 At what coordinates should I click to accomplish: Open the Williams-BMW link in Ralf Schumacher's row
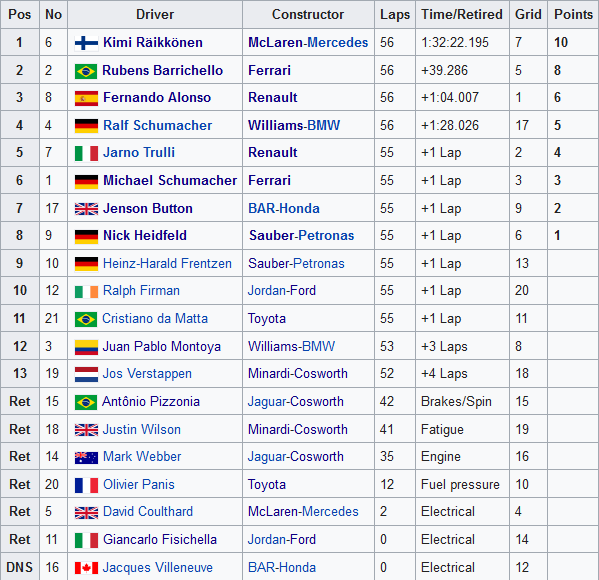[x=294, y=125]
